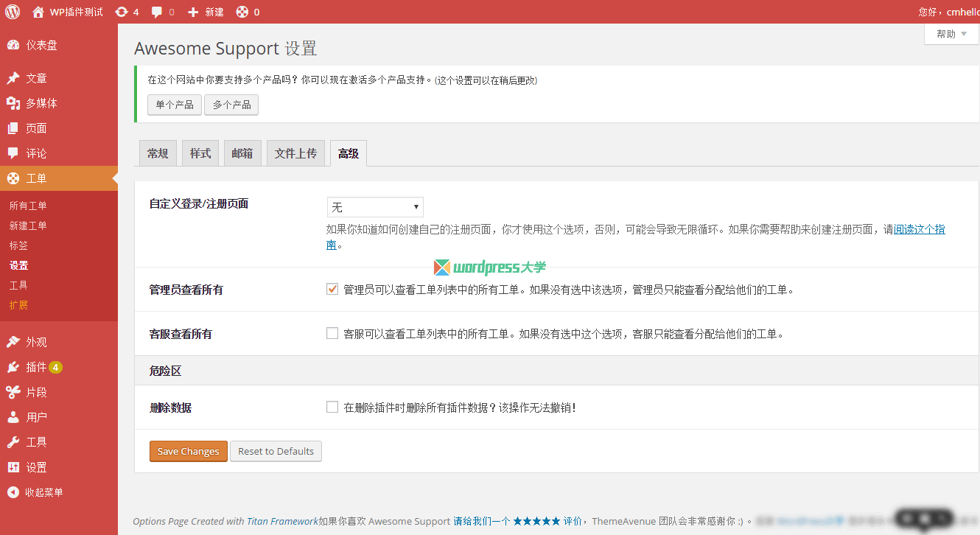Click the 文章 pushpin icon
Screen dimensions: 980x535
pos(13,78)
